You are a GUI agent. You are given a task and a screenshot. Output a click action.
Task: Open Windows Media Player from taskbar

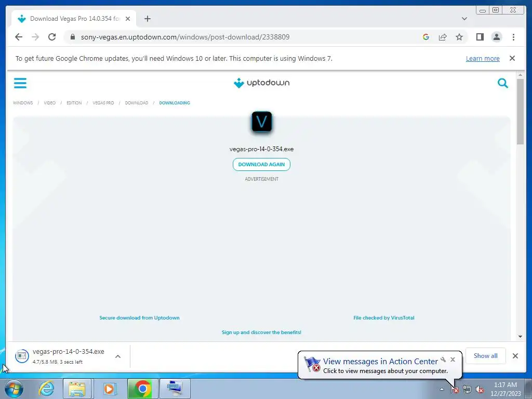pos(109,389)
